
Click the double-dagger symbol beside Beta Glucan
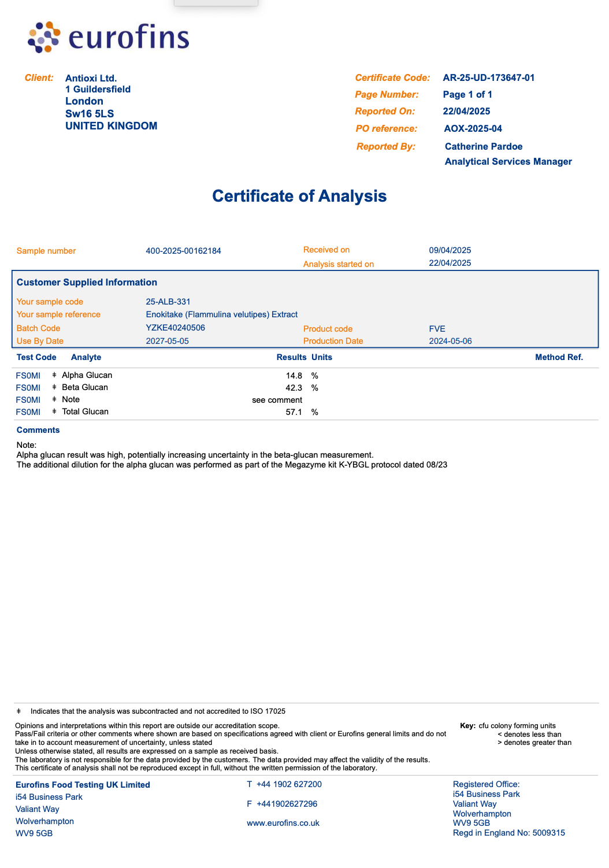[54, 387]
